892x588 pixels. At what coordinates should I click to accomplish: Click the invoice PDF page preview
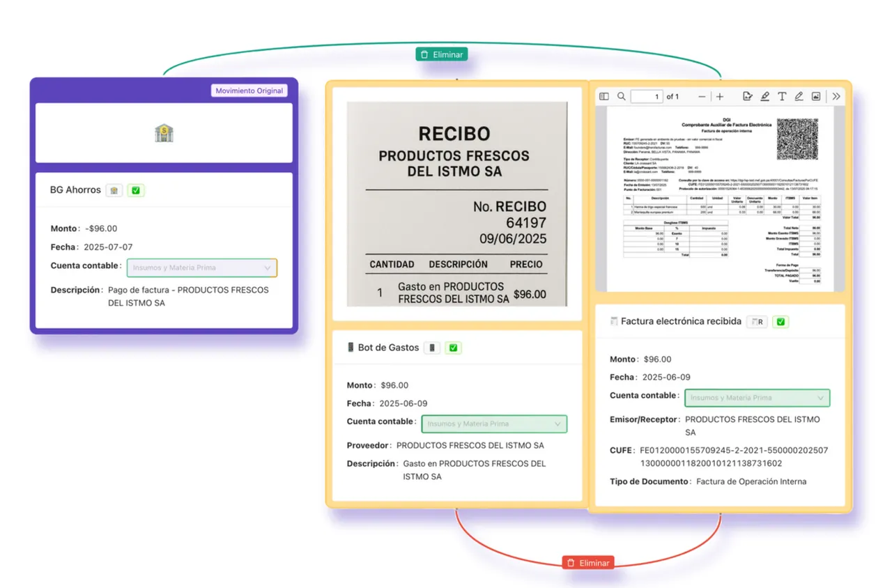720,199
